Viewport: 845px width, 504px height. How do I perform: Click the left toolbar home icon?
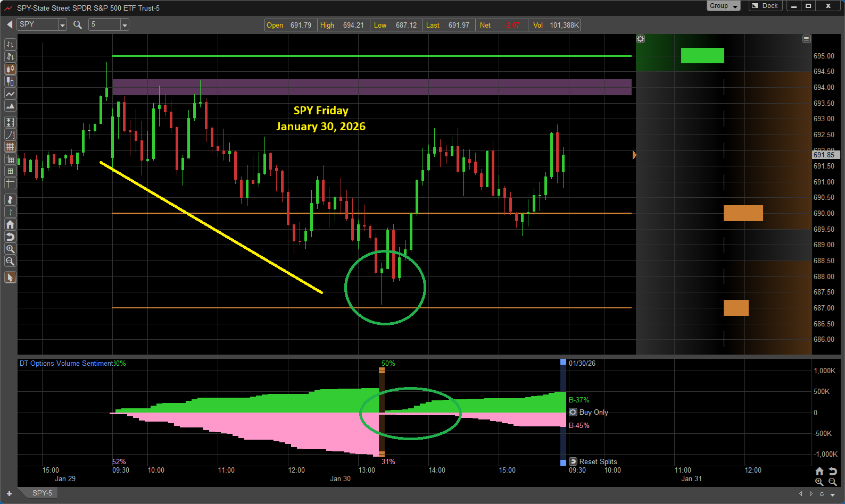10,224
